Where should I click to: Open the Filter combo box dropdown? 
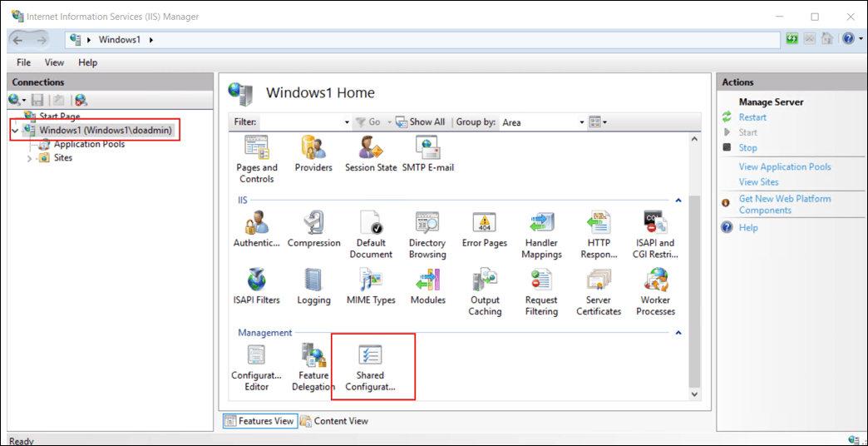click(347, 122)
